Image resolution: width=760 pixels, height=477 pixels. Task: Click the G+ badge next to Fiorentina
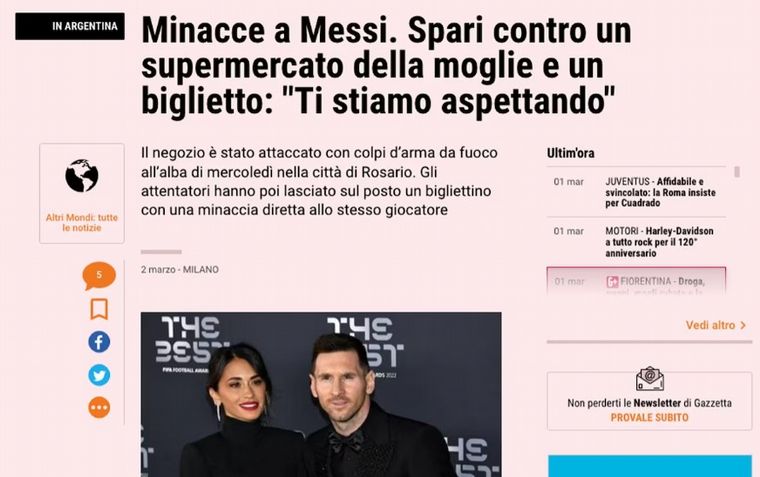pyautogui.click(x=612, y=282)
